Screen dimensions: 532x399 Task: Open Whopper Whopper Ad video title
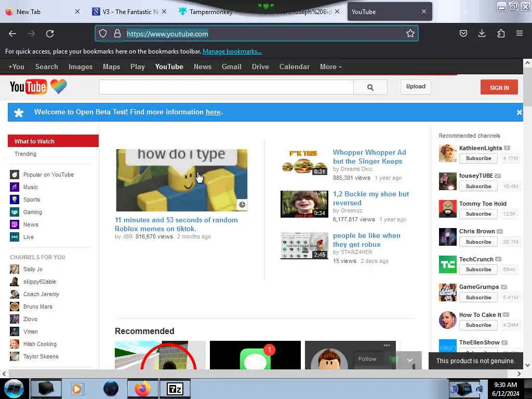coord(369,157)
